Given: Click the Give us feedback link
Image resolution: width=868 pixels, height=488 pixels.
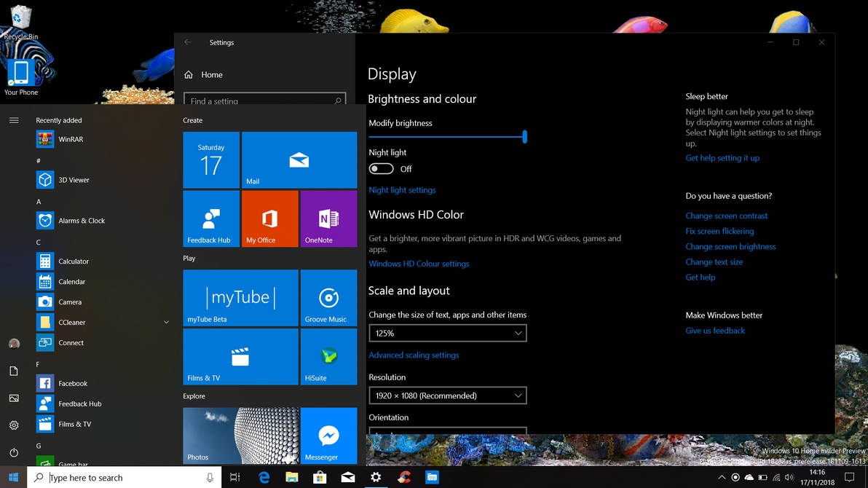Looking at the screenshot, I should click(x=715, y=330).
